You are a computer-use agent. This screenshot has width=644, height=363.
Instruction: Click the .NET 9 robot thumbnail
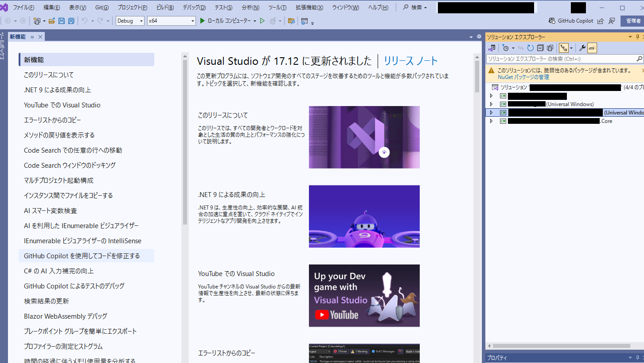coord(364,217)
